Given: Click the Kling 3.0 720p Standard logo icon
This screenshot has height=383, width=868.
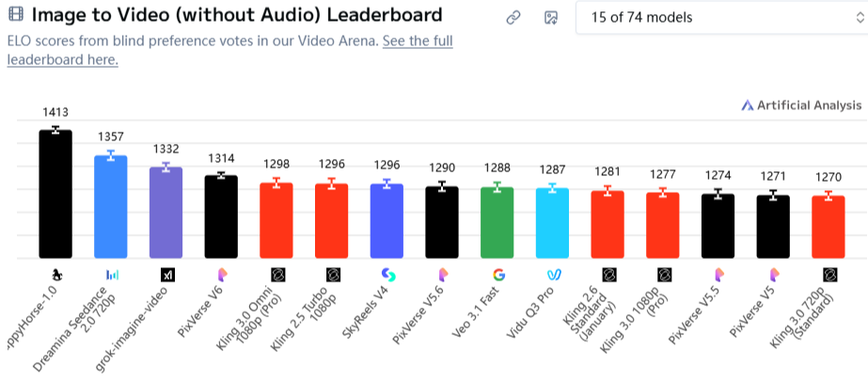Looking at the screenshot, I should coord(829,275).
